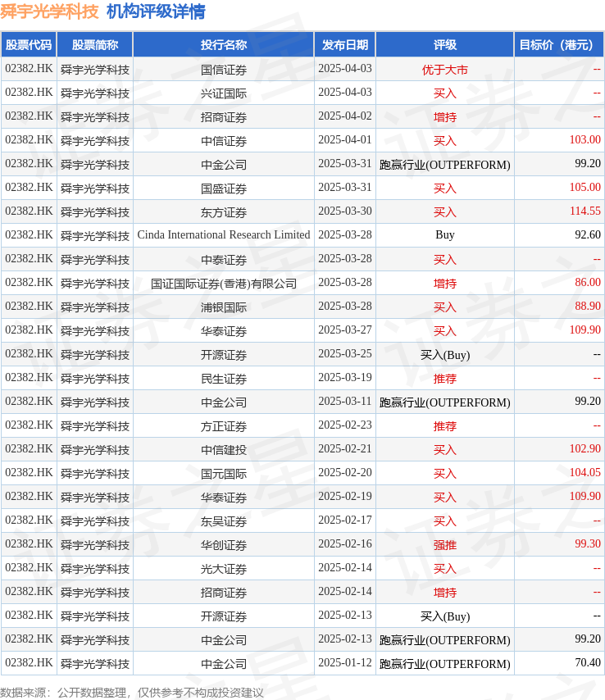Image resolution: width=605 pixels, height=700 pixels.
Task: Select target price 92.60
Action: point(588,234)
